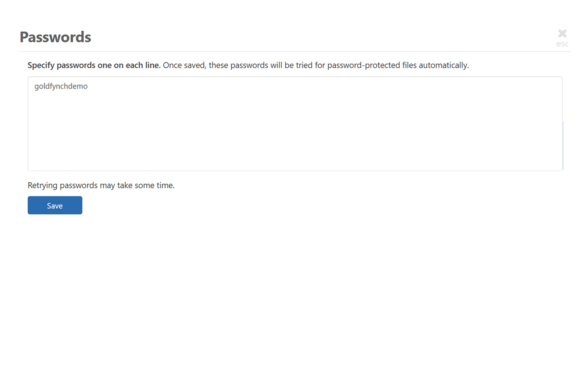Click the phrase "may take" in the note
Image resolution: width=588 pixels, height=392 pixels.
116,185
